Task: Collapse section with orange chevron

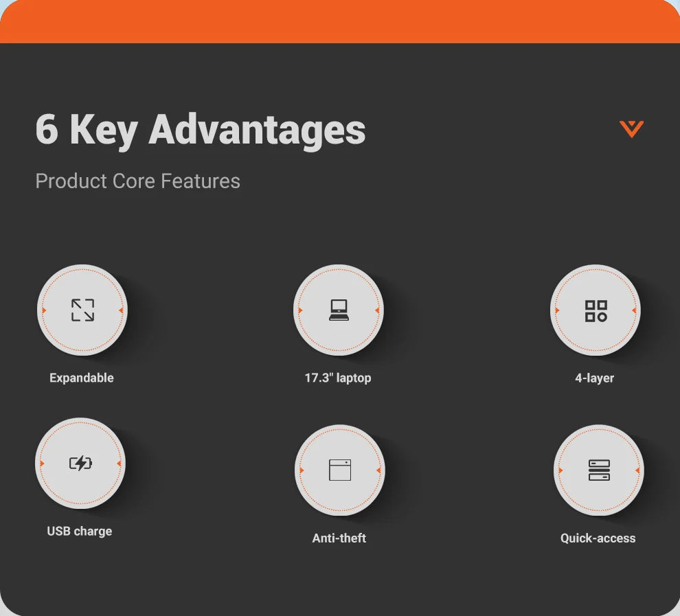Action: pos(631,128)
